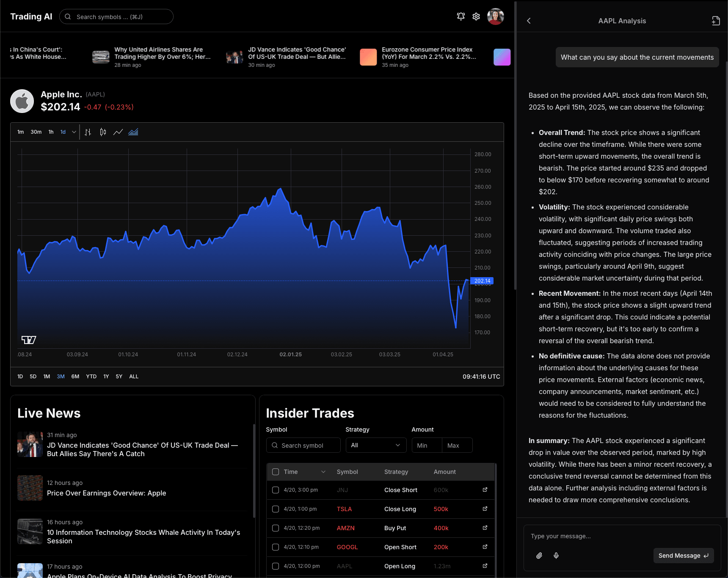Focus the Search symbols field
This screenshot has height=578, width=728.
coord(116,17)
